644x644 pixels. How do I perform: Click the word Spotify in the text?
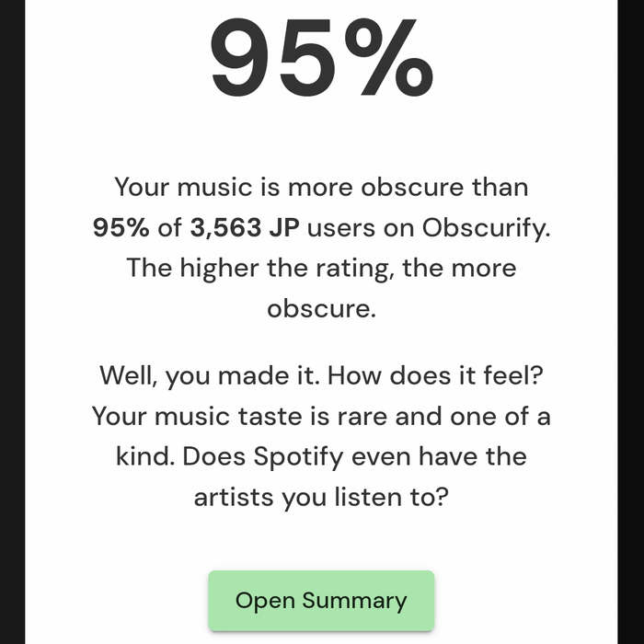[288, 456]
